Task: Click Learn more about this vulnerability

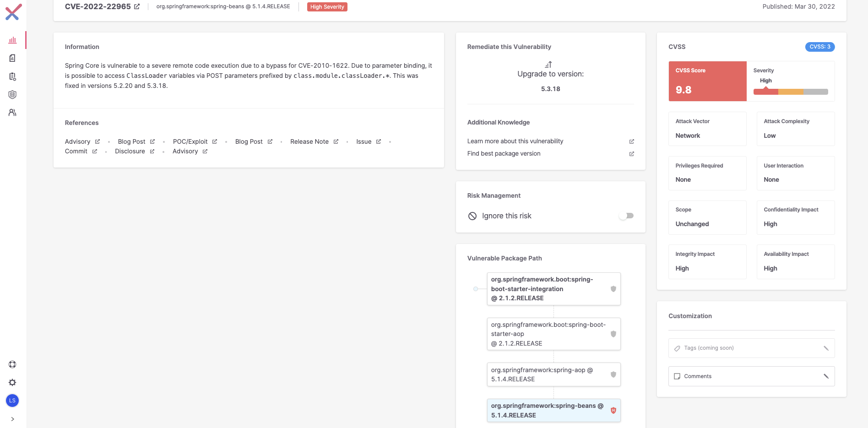Action: pyautogui.click(x=515, y=141)
